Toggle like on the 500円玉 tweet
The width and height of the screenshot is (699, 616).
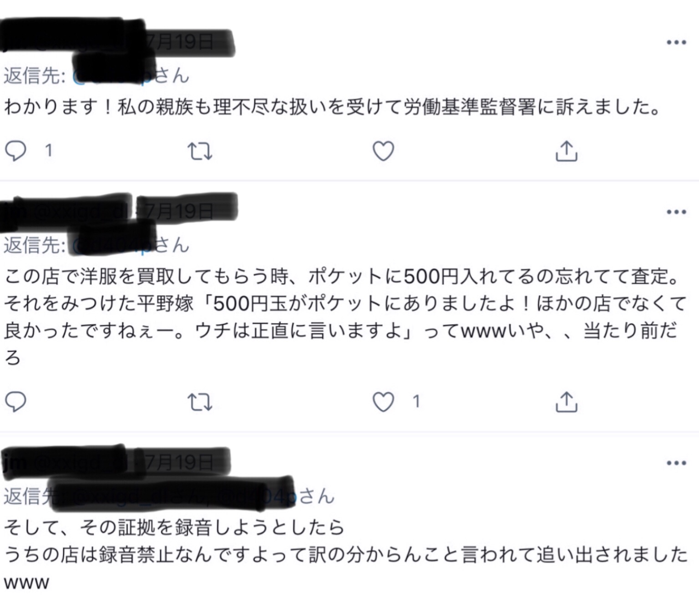point(383,402)
